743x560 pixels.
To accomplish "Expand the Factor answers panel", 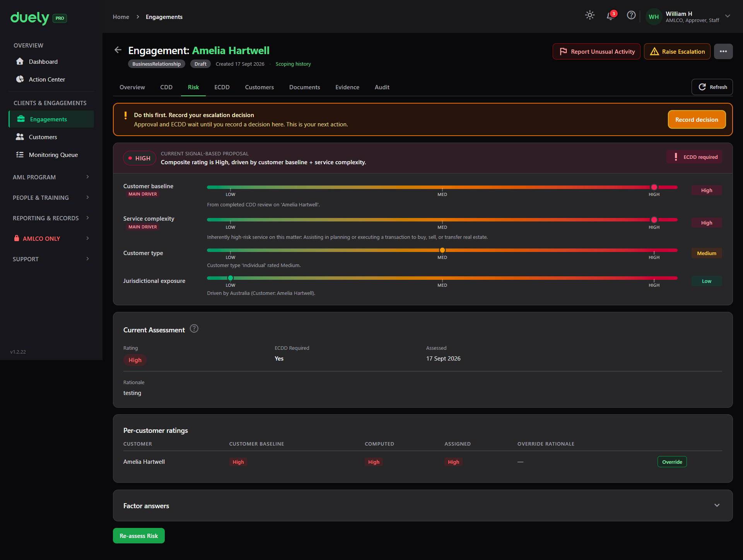I will (423, 506).
